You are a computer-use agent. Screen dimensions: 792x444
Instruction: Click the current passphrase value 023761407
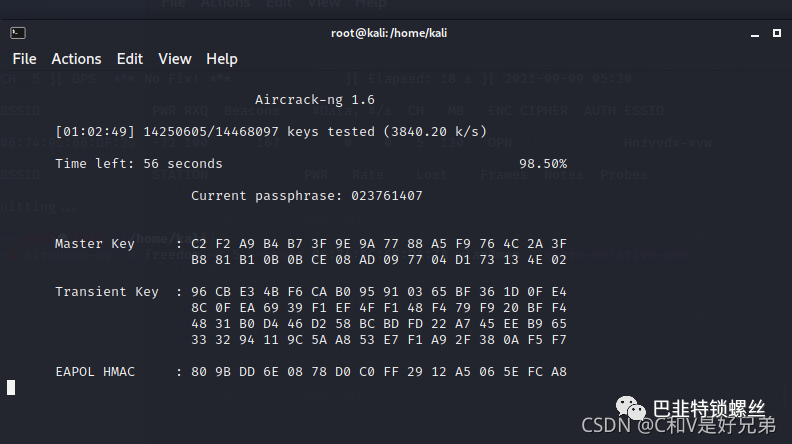click(387, 195)
